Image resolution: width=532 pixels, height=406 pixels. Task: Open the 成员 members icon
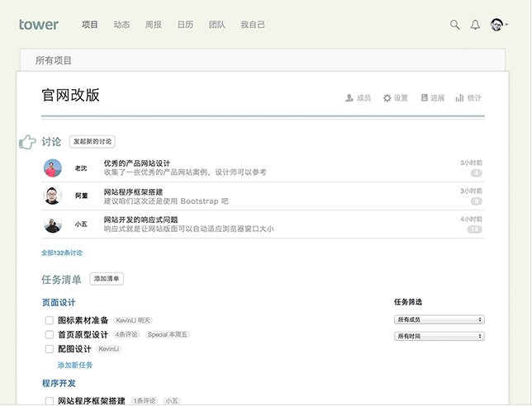click(350, 98)
